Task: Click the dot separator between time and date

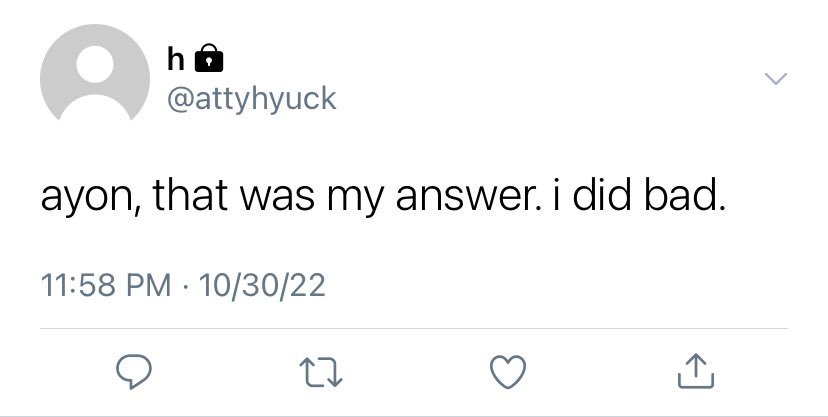Action: point(185,288)
